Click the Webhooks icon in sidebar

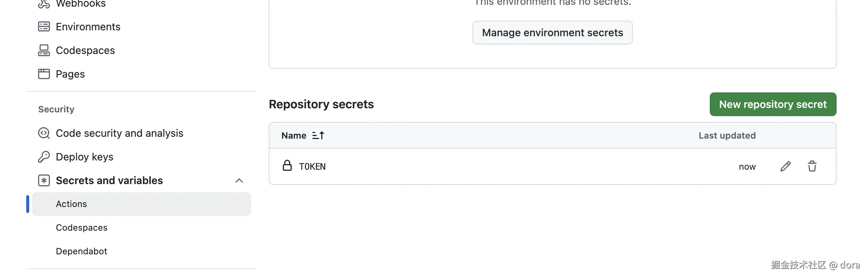(44, 4)
